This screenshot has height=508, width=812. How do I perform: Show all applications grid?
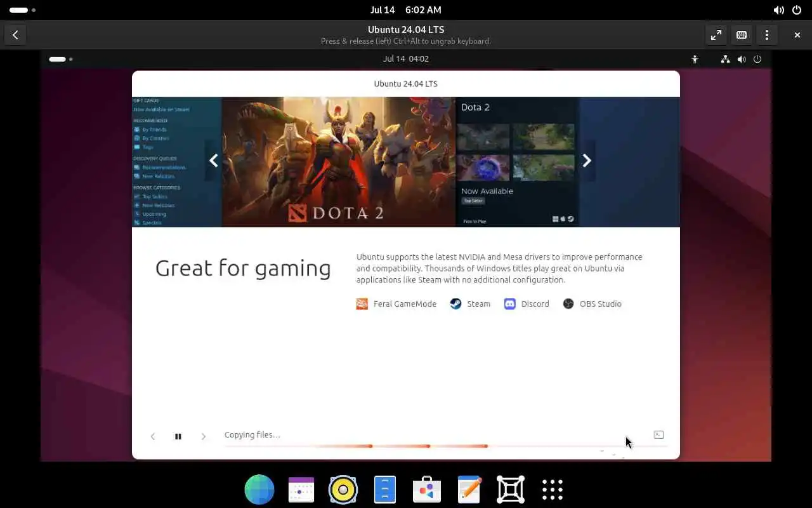[553, 490]
